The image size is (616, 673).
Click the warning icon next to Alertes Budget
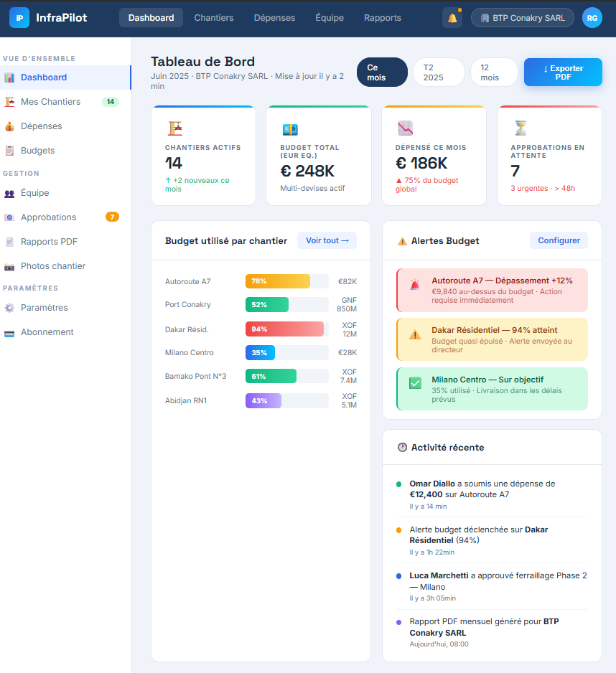(402, 241)
